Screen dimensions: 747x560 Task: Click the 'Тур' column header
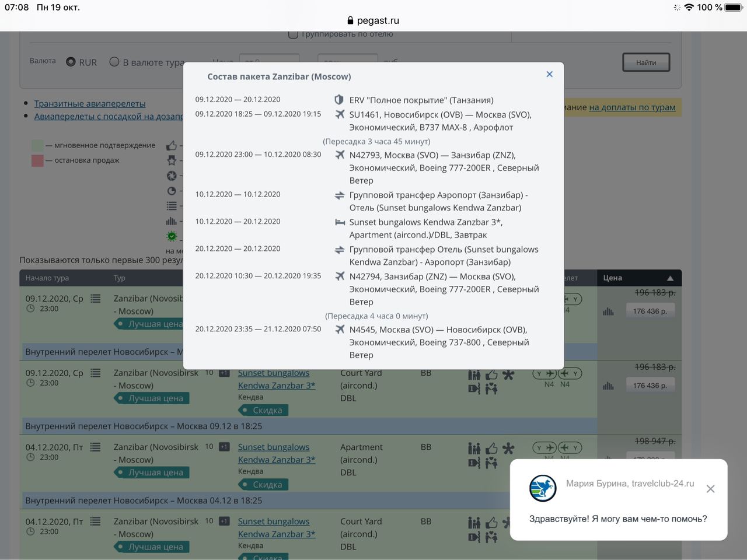pyautogui.click(x=120, y=278)
